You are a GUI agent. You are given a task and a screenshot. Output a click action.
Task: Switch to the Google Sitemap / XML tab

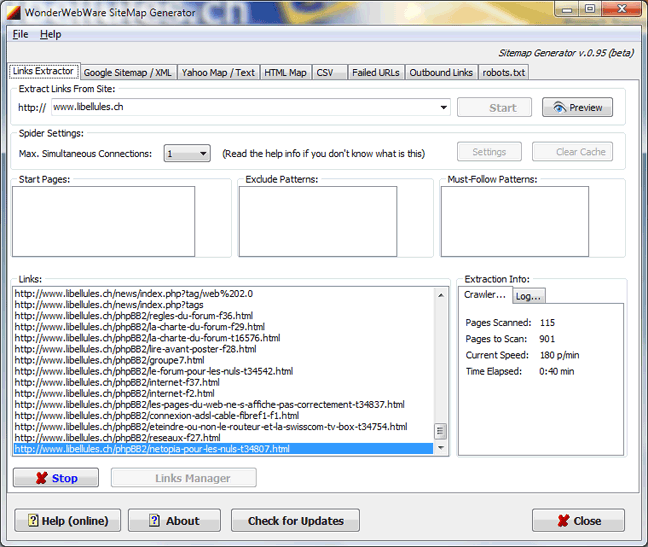click(x=128, y=72)
